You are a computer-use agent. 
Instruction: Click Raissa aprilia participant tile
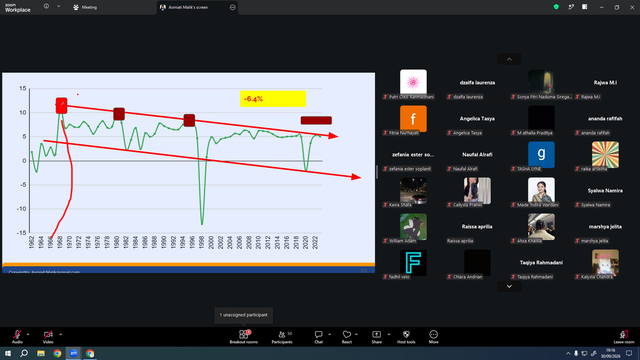[x=477, y=228]
